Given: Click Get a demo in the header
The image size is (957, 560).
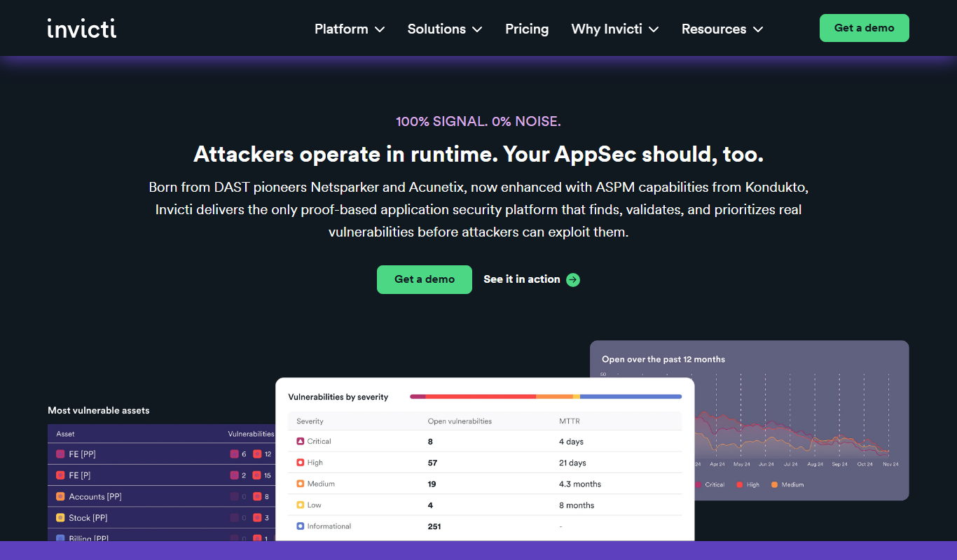Looking at the screenshot, I should click(x=865, y=28).
